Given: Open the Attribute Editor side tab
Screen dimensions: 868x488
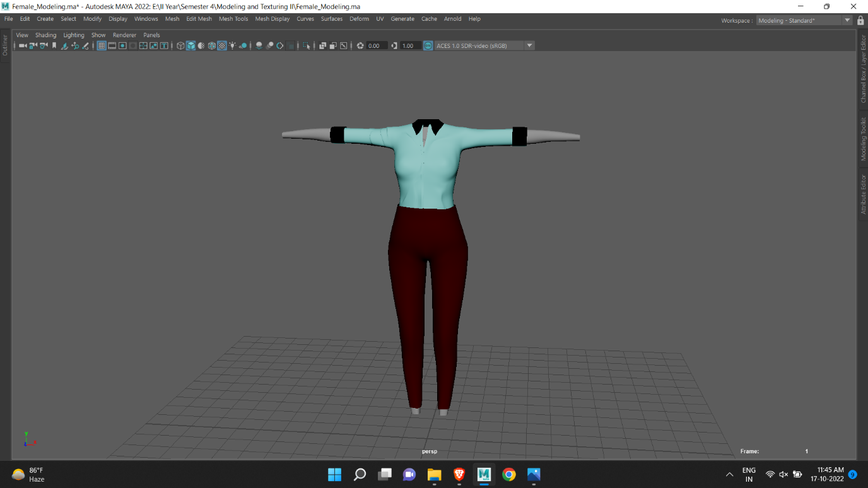Looking at the screenshot, I should [x=863, y=194].
